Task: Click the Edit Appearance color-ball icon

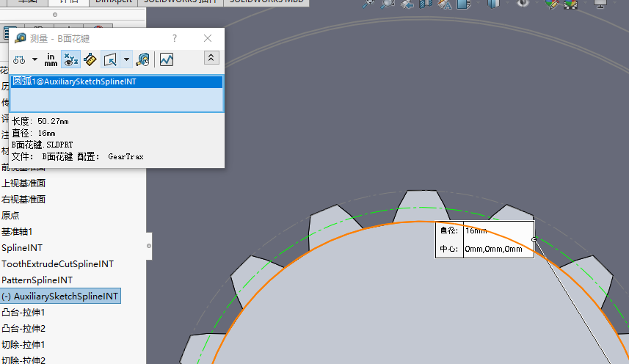Action: click(552, 4)
